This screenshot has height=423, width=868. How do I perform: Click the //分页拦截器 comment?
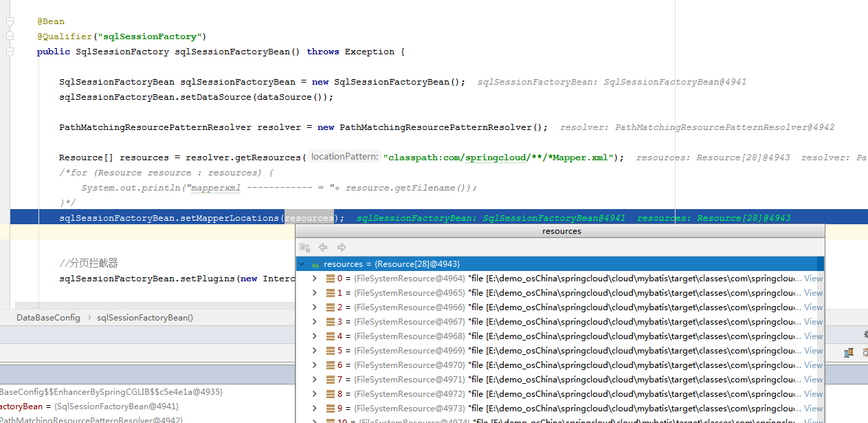89,263
